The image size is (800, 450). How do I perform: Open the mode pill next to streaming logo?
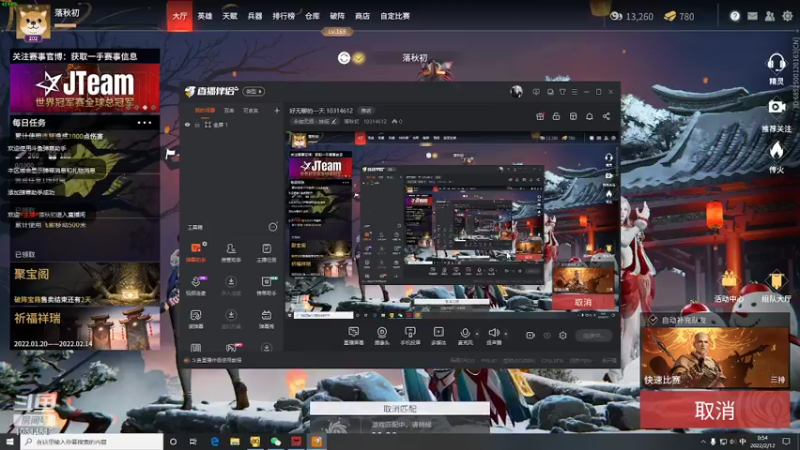click(x=254, y=91)
